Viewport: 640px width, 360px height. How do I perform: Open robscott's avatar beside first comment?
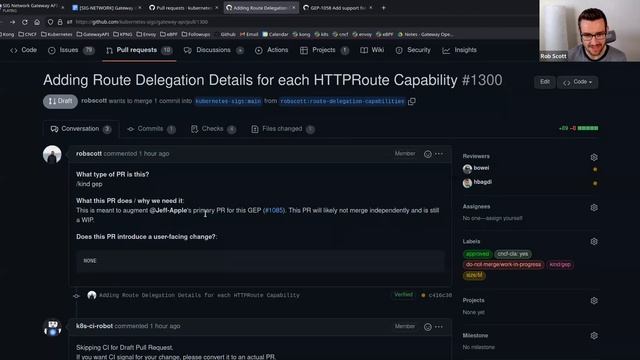[x=52, y=155]
